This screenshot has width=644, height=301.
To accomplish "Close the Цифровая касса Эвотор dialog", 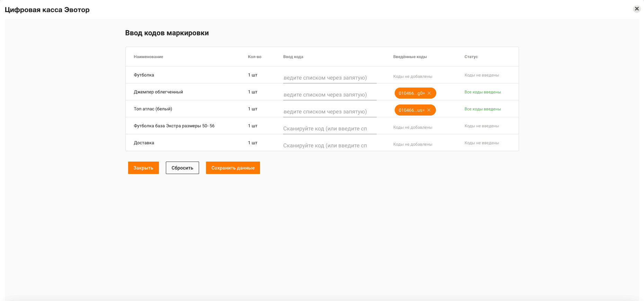I will tap(637, 9).
